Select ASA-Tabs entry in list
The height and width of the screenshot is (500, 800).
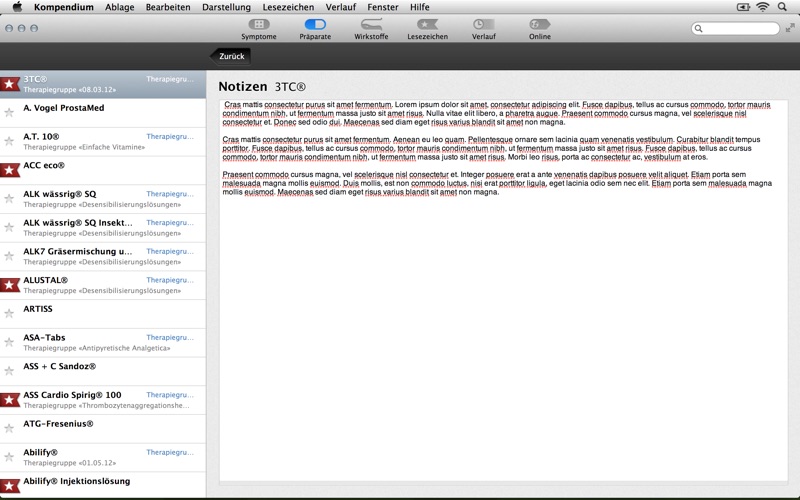coord(103,342)
